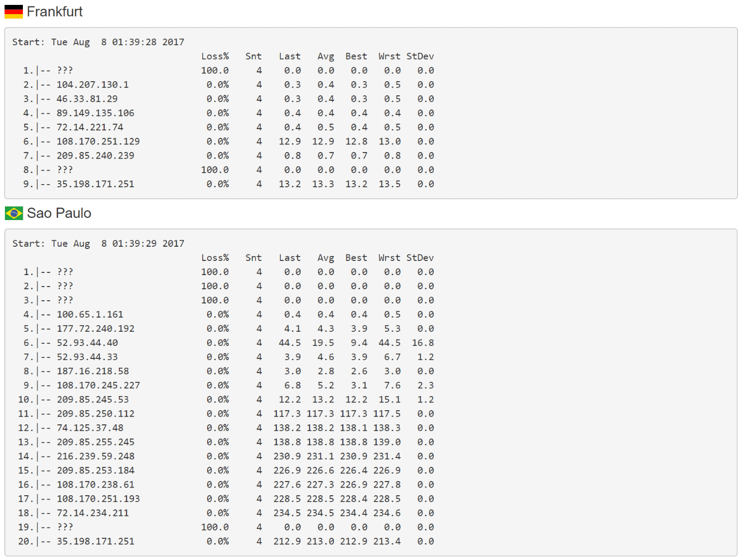This screenshot has height=560, width=743.
Task: Click IP 187.16.218.58 in Sao Paulo trace
Action: pyautogui.click(x=93, y=371)
